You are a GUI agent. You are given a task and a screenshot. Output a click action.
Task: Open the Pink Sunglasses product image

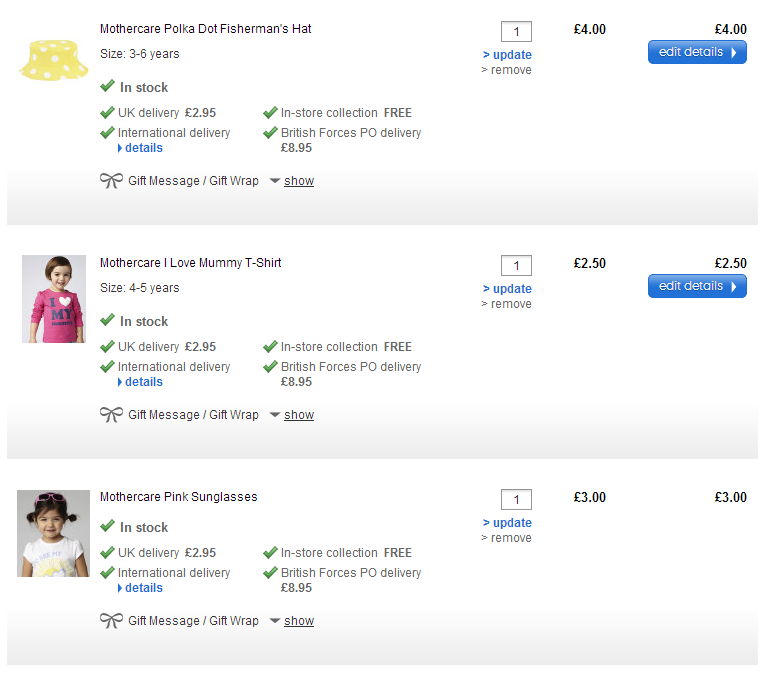click(x=54, y=533)
